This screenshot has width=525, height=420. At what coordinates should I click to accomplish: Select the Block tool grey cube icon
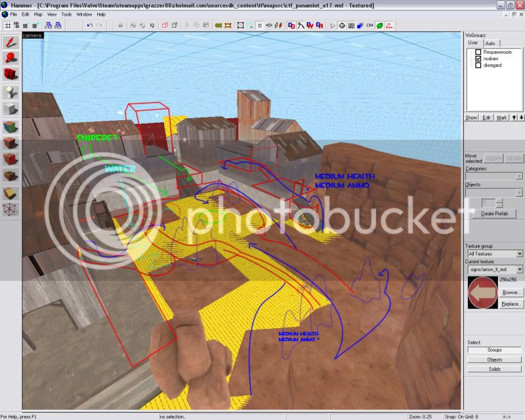click(11, 109)
